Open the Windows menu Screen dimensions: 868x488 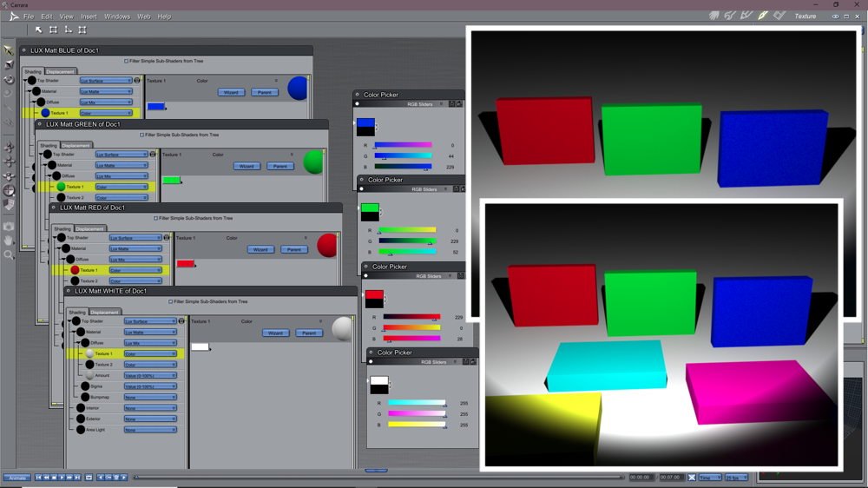[117, 16]
